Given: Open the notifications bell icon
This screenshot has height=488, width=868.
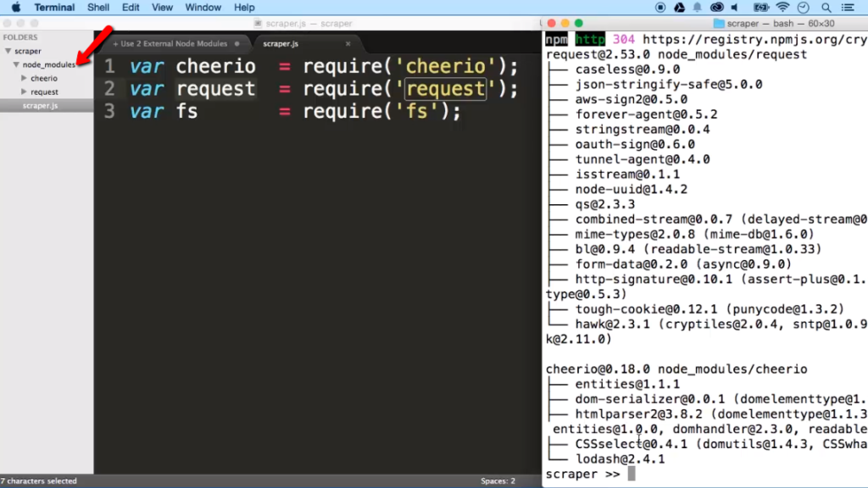Looking at the screenshot, I should point(698,8).
